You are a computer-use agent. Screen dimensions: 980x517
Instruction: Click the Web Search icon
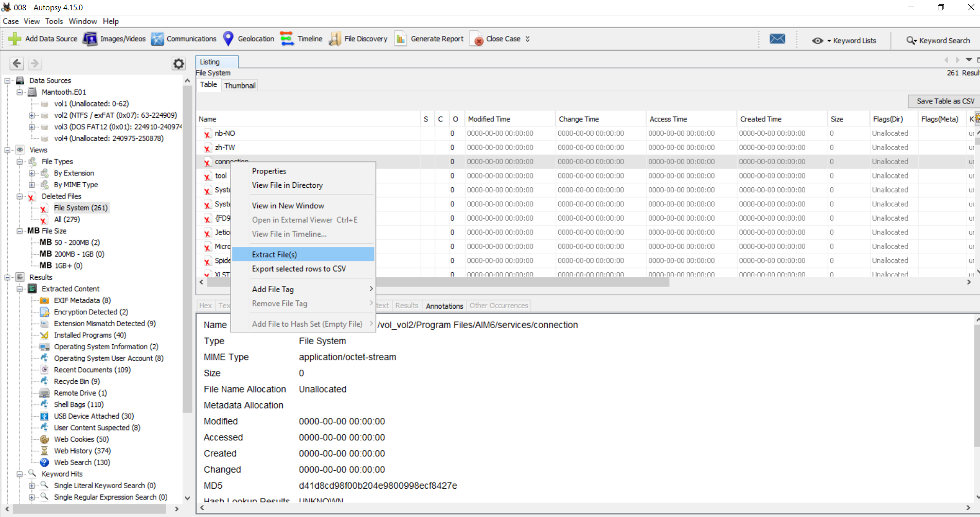pyautogui.click(x=45, y=462)
